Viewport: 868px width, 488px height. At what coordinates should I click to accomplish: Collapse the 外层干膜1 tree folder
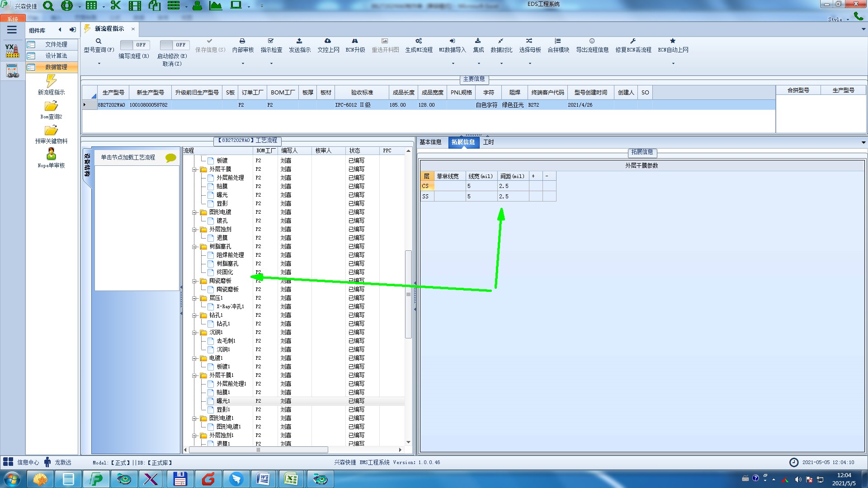(194, 375)
